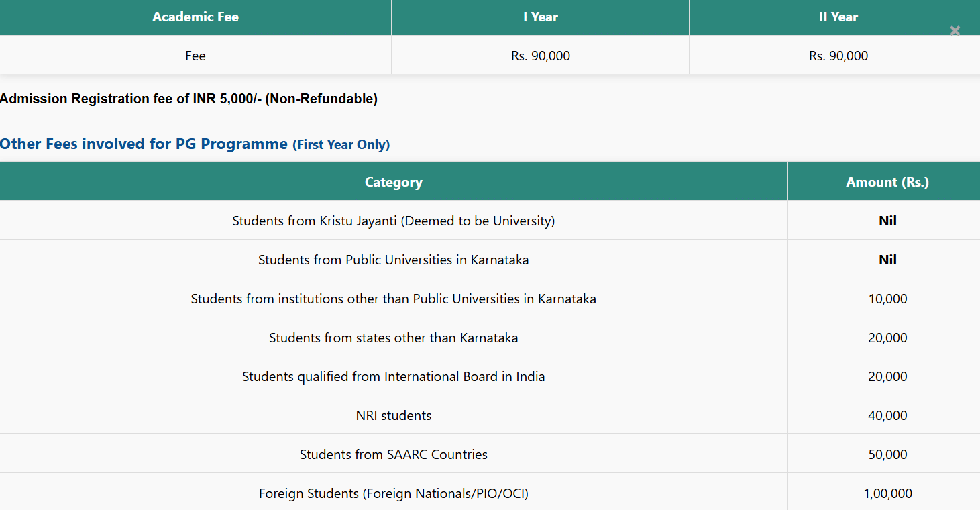Close the fee panel with the × icon
Viewport: 980px width, 510px height.
pos(955,31)
